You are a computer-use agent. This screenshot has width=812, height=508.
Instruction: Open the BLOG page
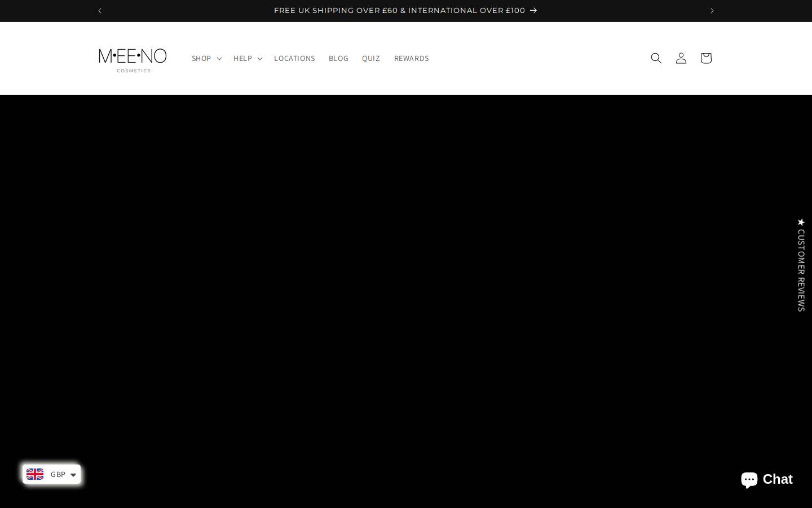click(x=338, y=58)
